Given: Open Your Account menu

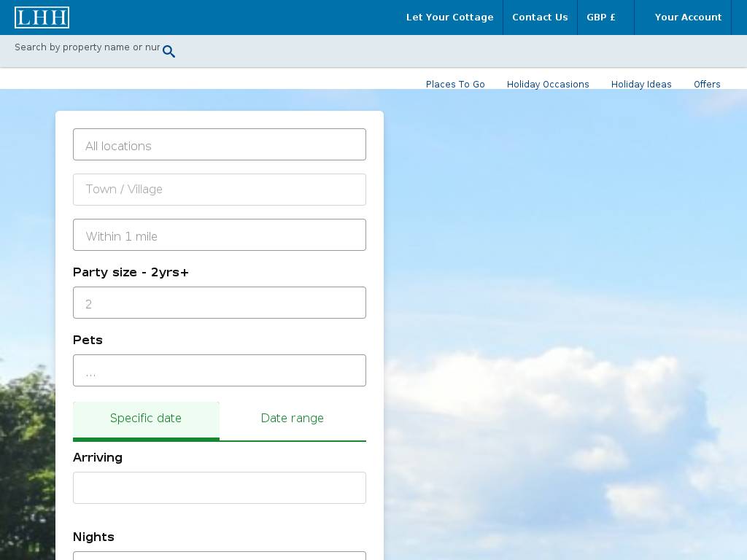Looking at the screenshot, I should pyautogui.click(x=687, y=17).
